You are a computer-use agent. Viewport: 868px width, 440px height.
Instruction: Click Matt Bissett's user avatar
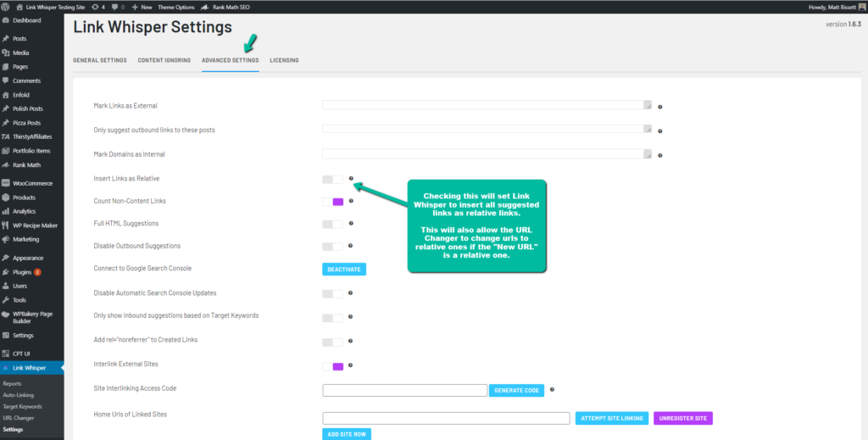(863, 7)
